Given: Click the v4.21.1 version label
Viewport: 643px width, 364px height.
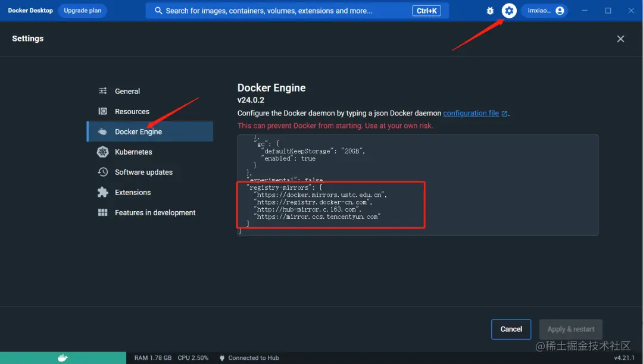Looking at the screenshot, I should tap(624, 358).
